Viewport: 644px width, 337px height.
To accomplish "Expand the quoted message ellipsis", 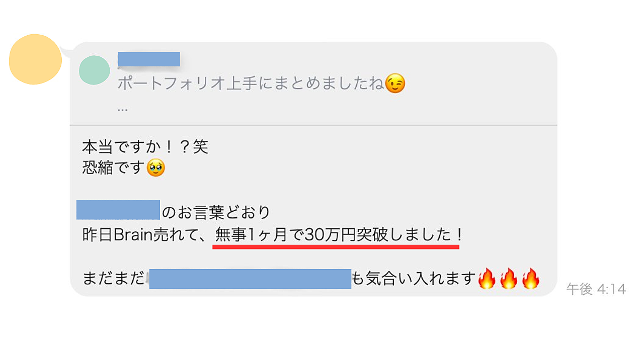I will (122, 109).
